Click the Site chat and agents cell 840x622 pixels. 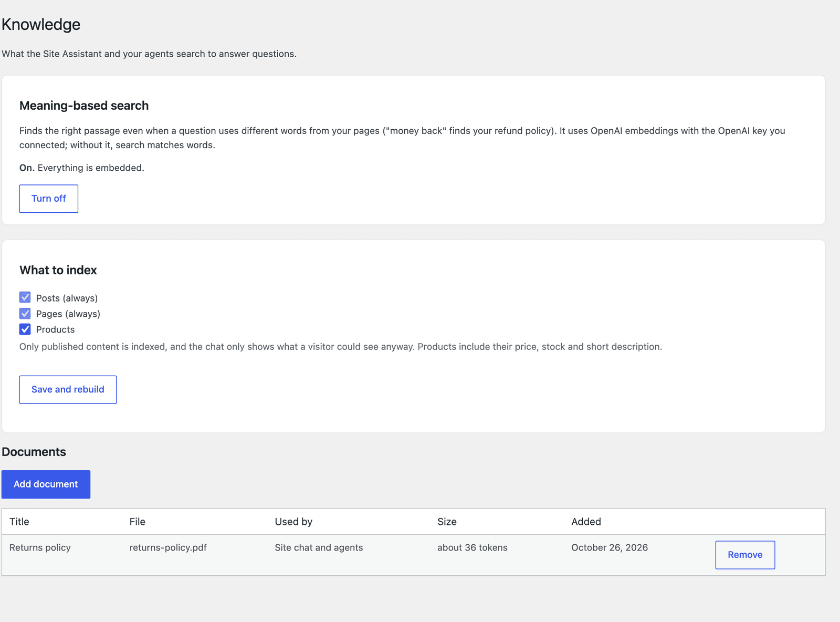click(x=319, y=547)
